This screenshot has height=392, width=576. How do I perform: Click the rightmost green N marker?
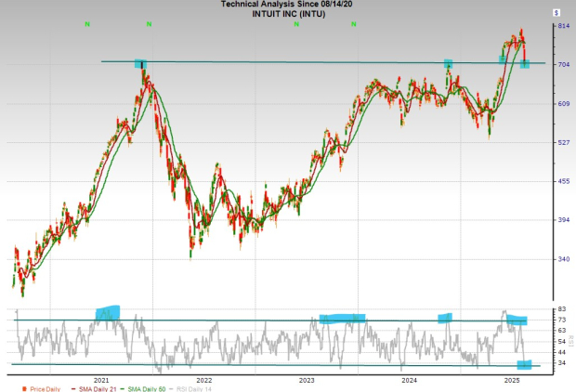[354, 23]
